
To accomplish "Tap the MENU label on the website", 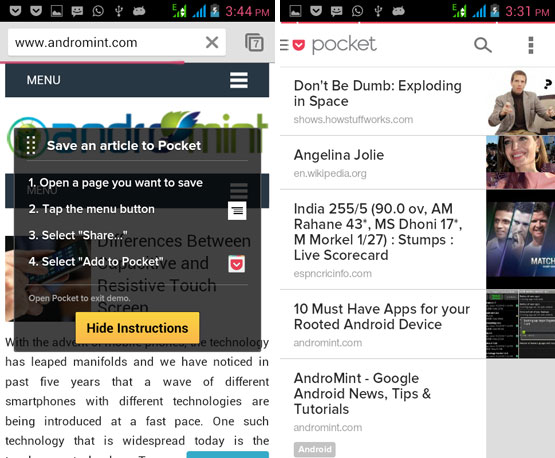I will pyautogui.click(x=44, y=80).
